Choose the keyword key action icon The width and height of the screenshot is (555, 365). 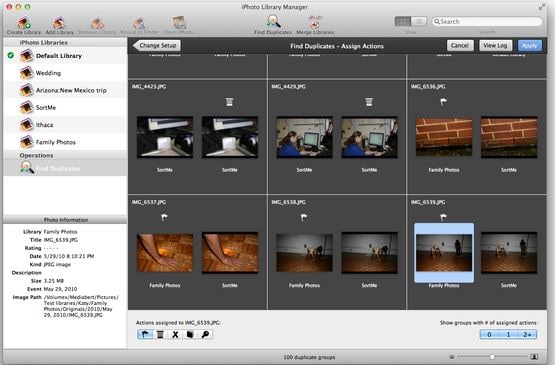[x=205, y=334]
